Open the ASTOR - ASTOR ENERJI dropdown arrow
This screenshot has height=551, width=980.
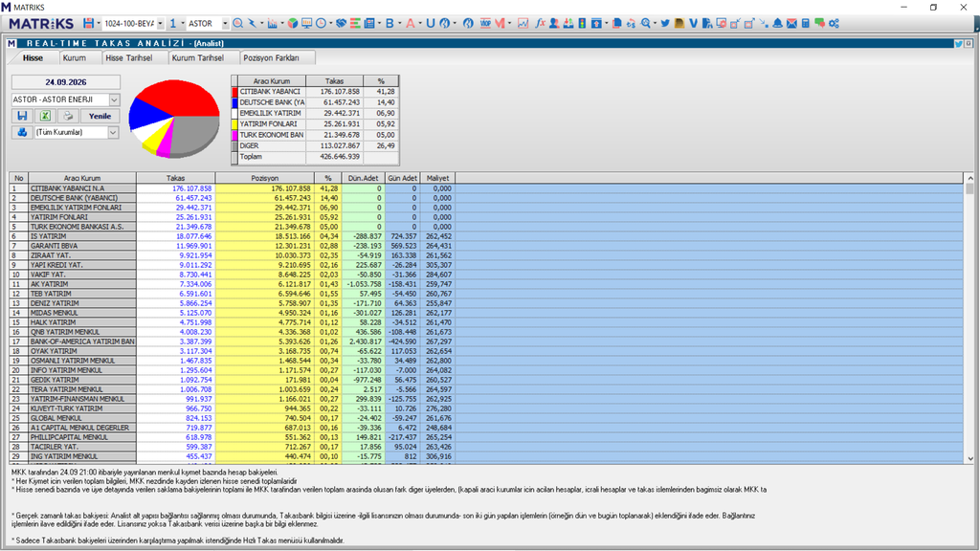115,99
